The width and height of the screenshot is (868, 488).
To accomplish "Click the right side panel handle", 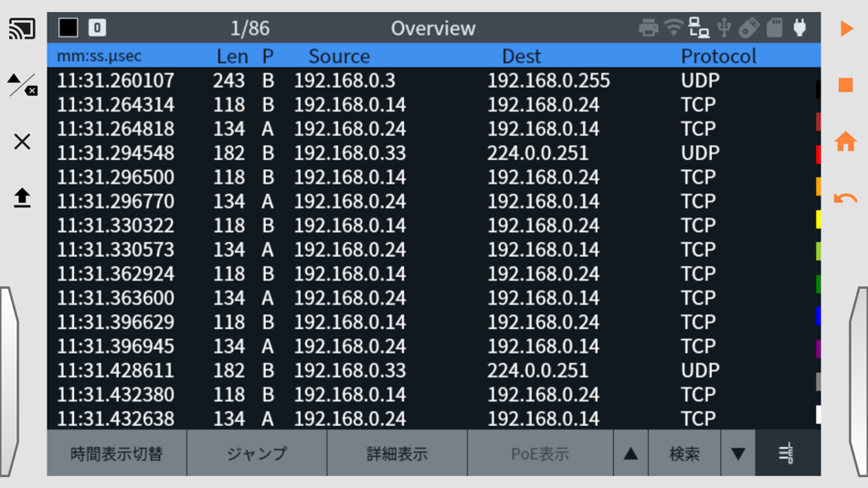I will click(x=859, y=381).
